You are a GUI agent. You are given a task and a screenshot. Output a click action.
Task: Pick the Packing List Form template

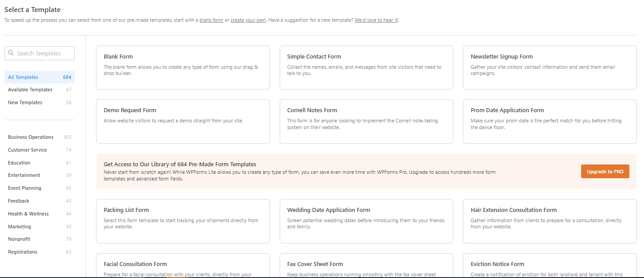click(183, 221)
